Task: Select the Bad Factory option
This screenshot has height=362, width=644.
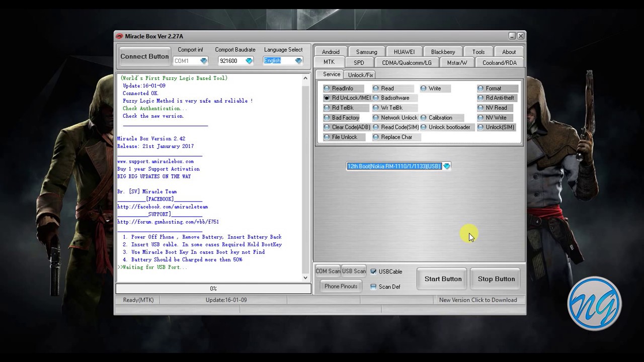Action: pyautogui.click(x=327, y=118)
